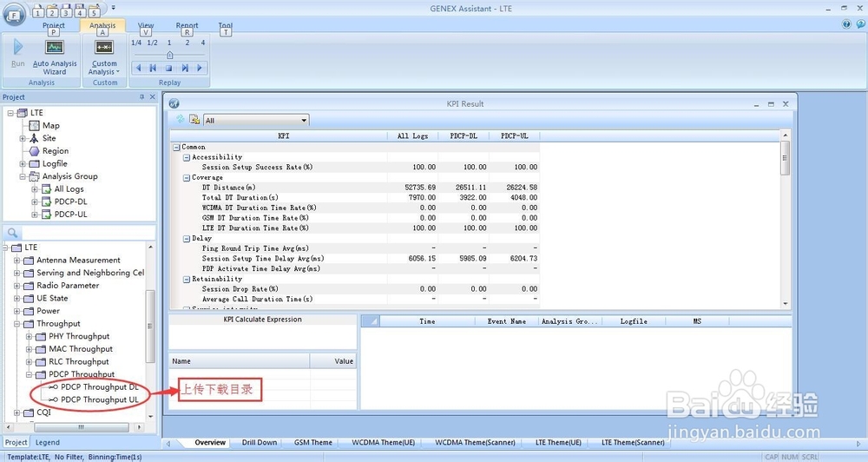Collapse the Accessibility KPI group
Image resolution: width=868 pixels, height=462 pixels.
pyautogui.click(x=187, y=158)
